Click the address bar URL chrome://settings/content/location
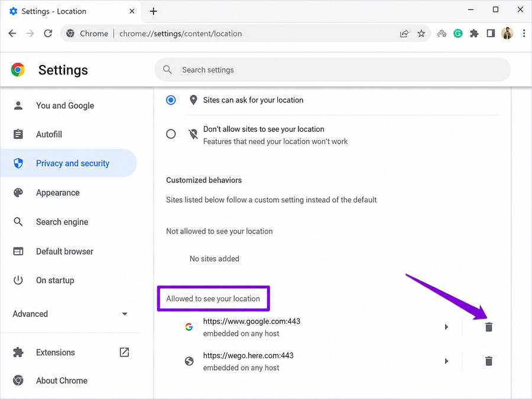This screenshot has height=399, width=532. 180,34
